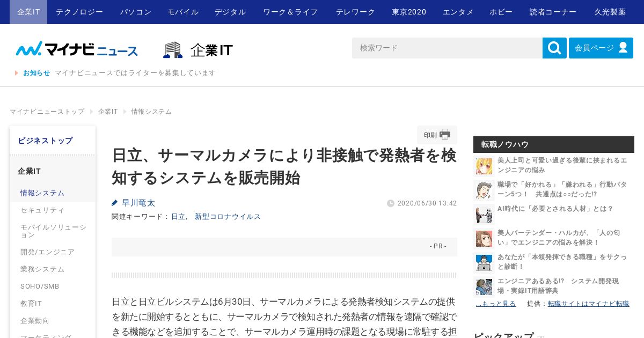644x338 pixels.
Task: Open the パソコン navigation tab
Action: tap(136, 12)
